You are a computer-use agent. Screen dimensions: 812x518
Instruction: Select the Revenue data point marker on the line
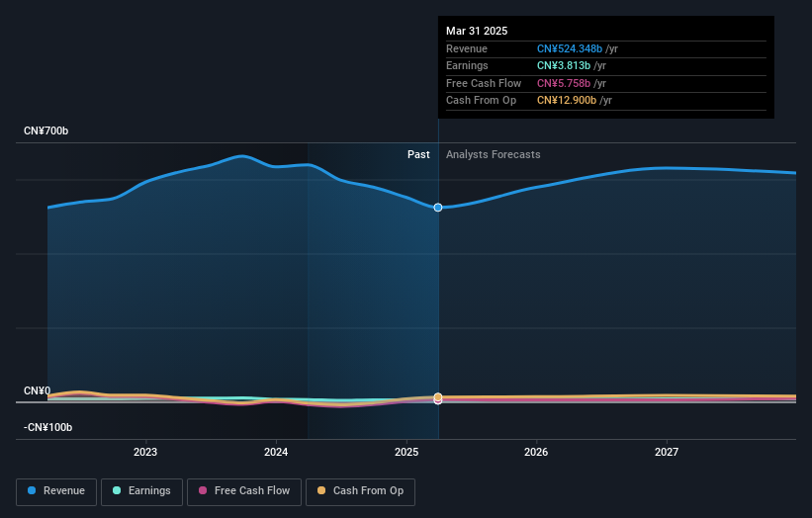438,208
